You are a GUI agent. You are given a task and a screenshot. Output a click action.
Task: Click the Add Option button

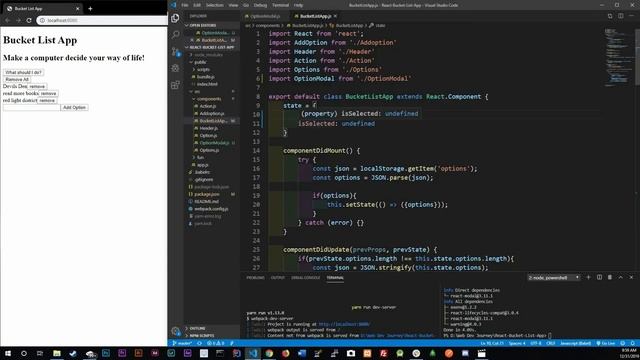[74, 107]
